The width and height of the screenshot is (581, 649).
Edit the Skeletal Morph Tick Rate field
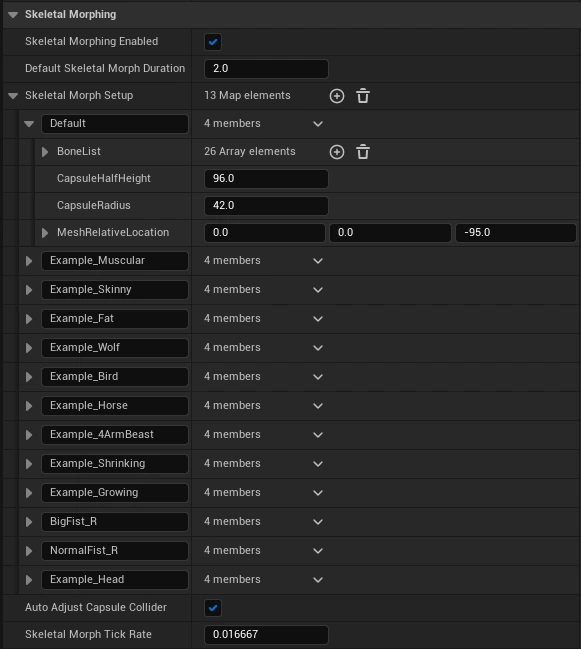click(x=266, y=635)
